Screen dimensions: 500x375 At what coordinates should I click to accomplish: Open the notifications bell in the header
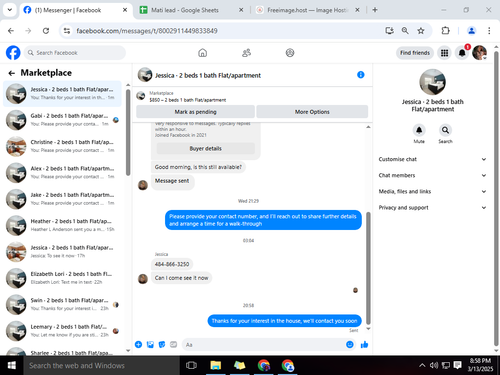coord(462,53)
